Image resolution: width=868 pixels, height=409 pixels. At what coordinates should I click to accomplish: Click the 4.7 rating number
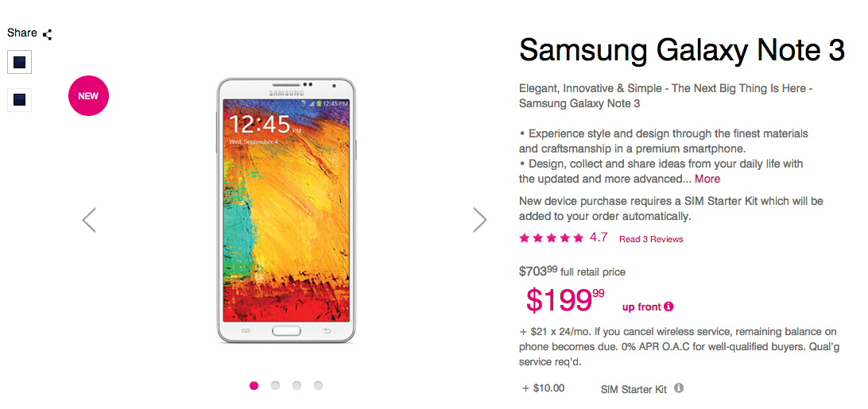tap(599, 237)
